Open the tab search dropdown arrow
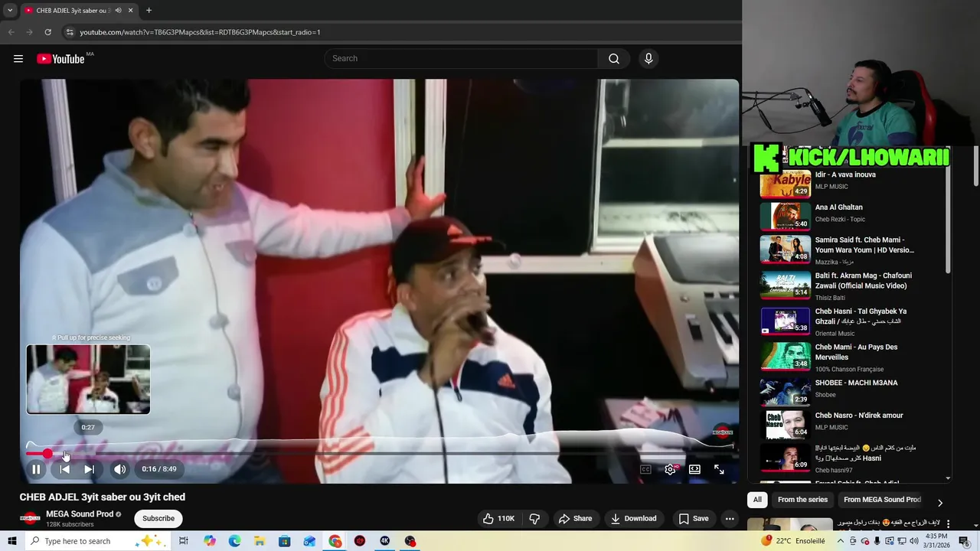 10,11
